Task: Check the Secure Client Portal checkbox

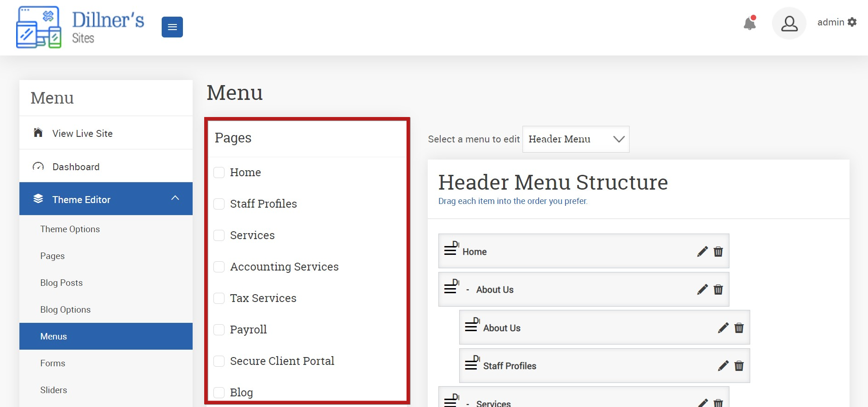Action: coord(219,361)
